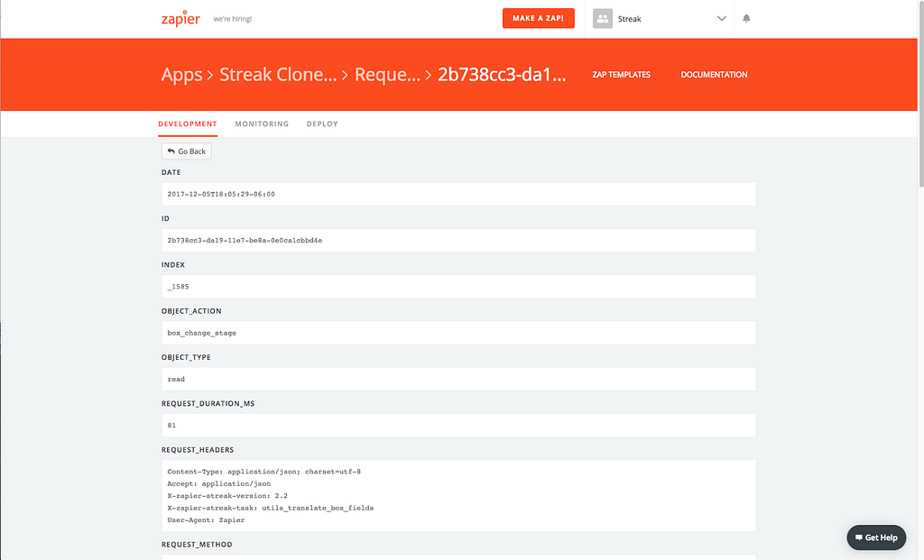Image resolution: width=924 pixels, height=560 pixels.
Task: Click the OBJECT_ACTION label
Action: [x=191, y=311]
